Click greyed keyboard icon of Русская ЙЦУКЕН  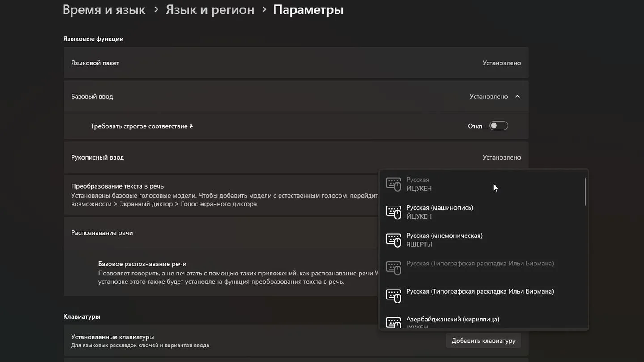pyautogui.click(x=394, y=185)
